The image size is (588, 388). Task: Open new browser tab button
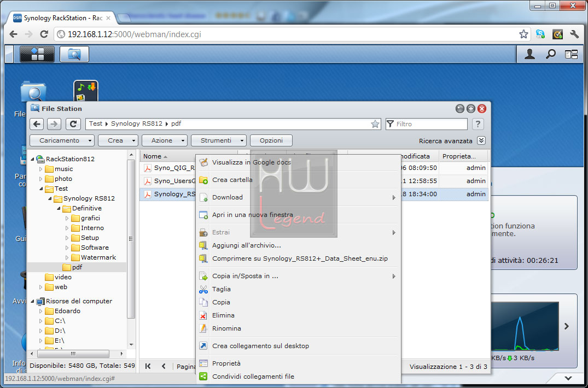[x=124, y=17]
